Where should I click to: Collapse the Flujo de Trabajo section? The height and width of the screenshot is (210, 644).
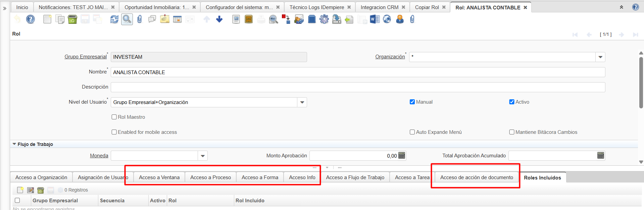(x=14, y=144)
